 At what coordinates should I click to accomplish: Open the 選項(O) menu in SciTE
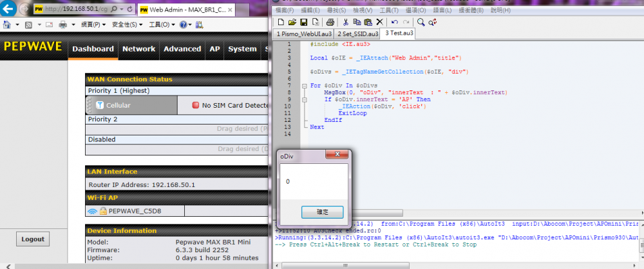pyautogui.click(x=415, y=10)
